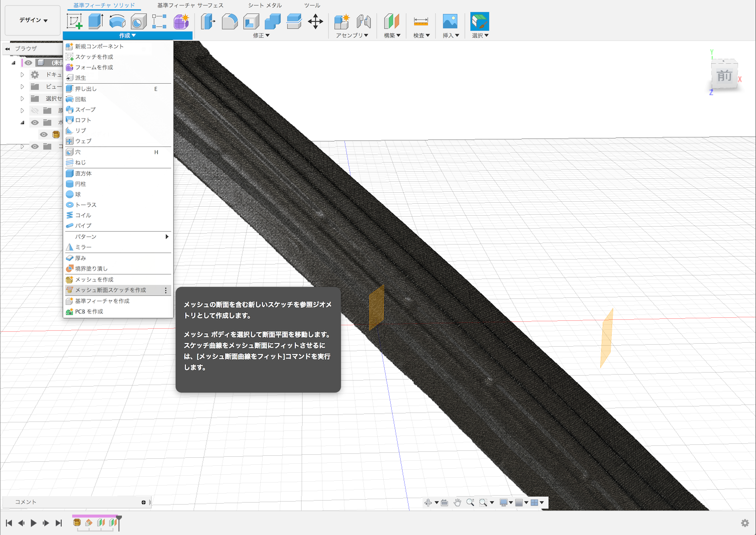Select 押し出し in the create menu
This screenshot has width=756, height=535.
[x=86, y=89]
